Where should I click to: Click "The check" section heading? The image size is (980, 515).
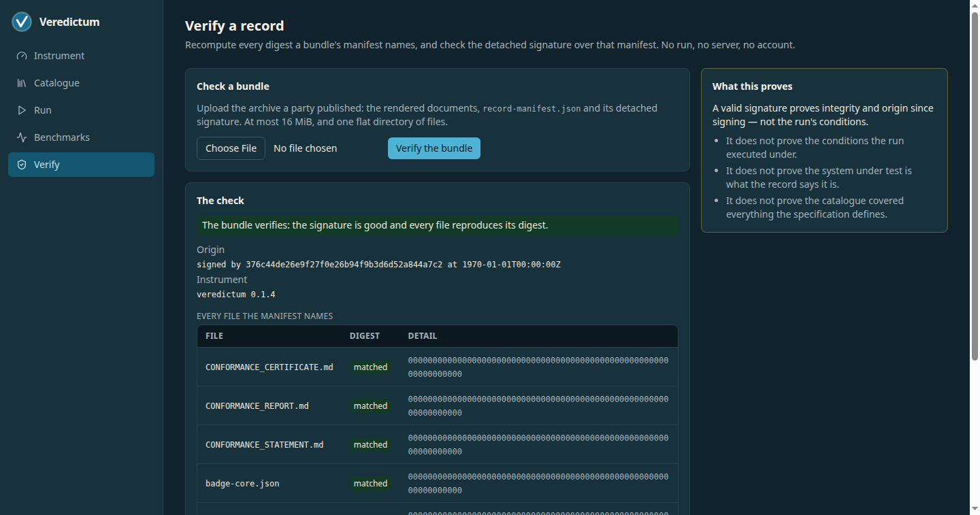pos(220,201)
